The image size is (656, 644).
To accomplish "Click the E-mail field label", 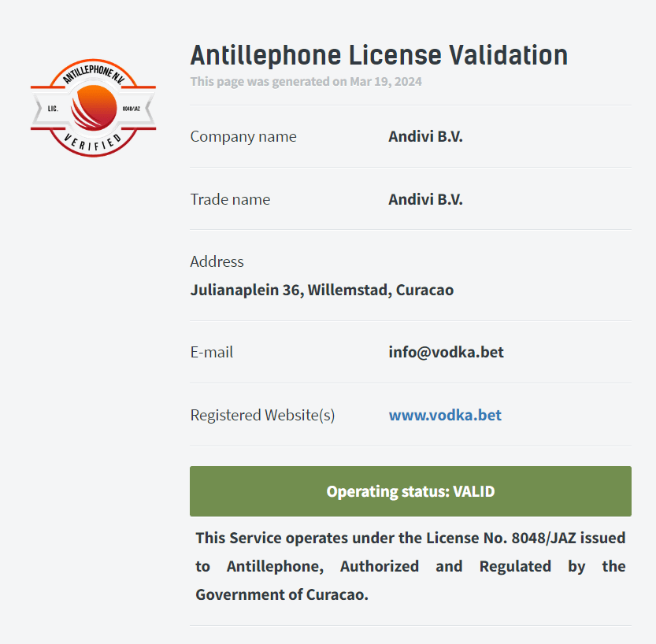I will coord(212,352).
